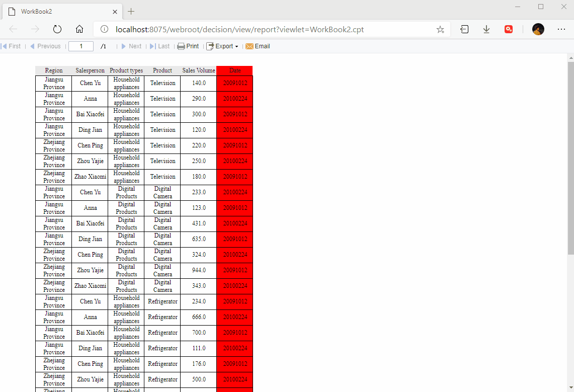This screenshot has width=574, height=392.
Task: Toggle the favorites star in address bar
Action: click(440, 29)
